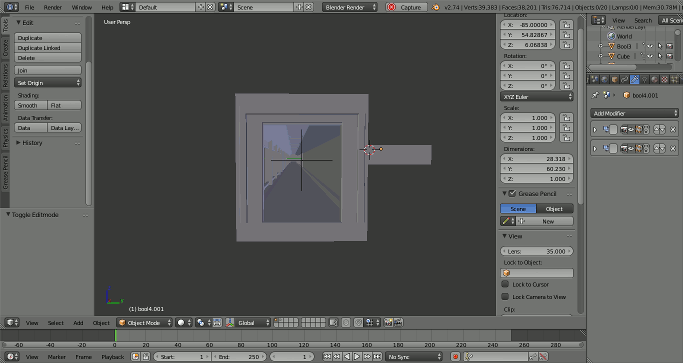
Task: Open Object Data triangle properties tab
Action: (x=645, y=79)
